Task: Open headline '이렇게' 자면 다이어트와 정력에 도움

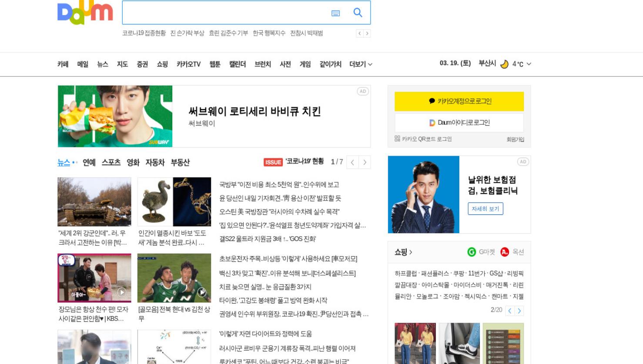Action: pyautogui.click(x=265, y=334)
